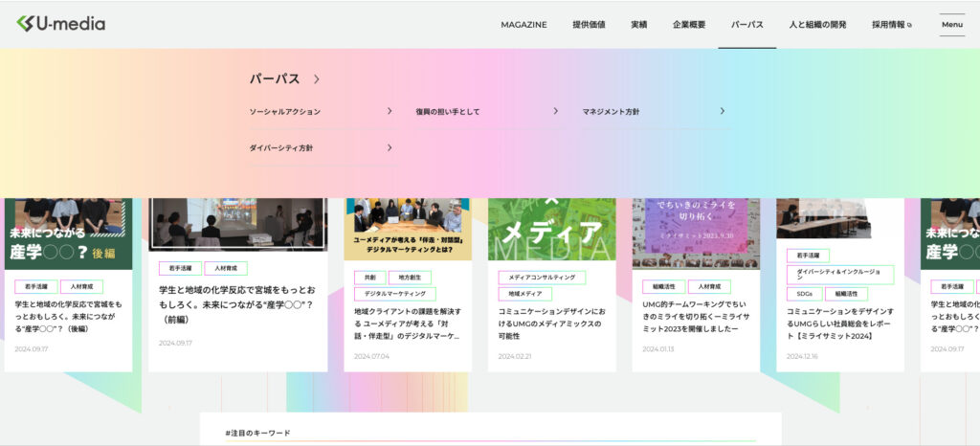Open the green メディア article thumbnail
The height and width of the screenshot is (446, 980).
click(x=552, y=229)
